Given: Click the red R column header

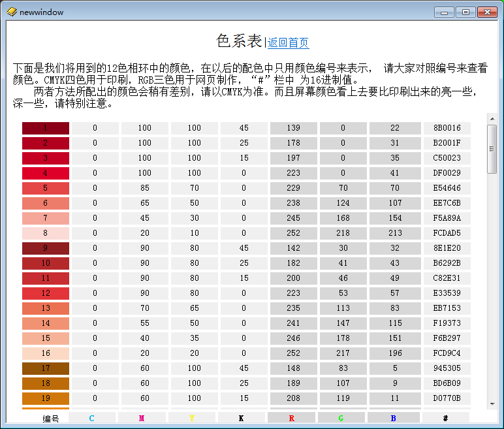Looking at the screenshot, I should pyautogui.click(x=291, y=418).
